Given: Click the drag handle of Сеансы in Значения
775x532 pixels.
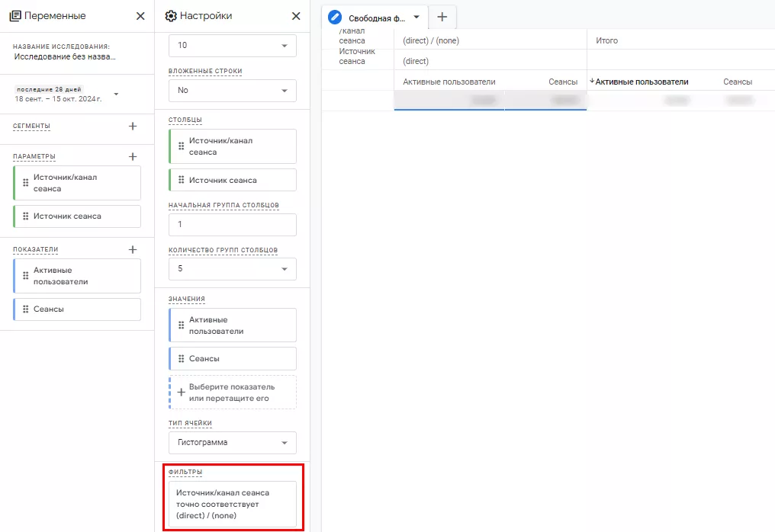Looking at the screenshot, I should pos(182,359).
